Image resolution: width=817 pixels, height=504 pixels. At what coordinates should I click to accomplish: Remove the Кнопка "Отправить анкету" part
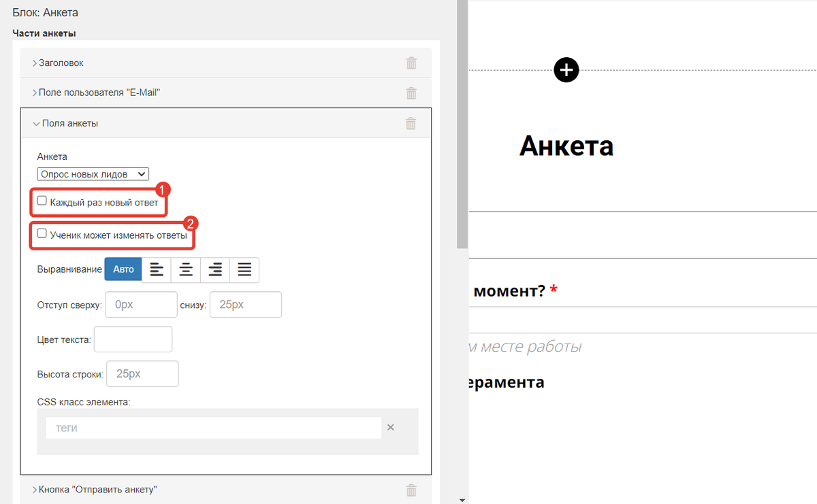point(411,490)
